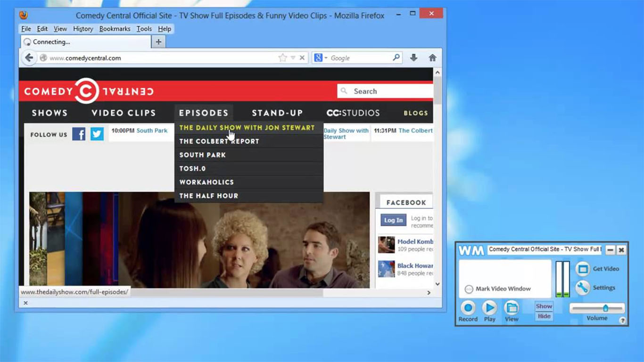Click in the Comedy Central Search field

point(386,91)
